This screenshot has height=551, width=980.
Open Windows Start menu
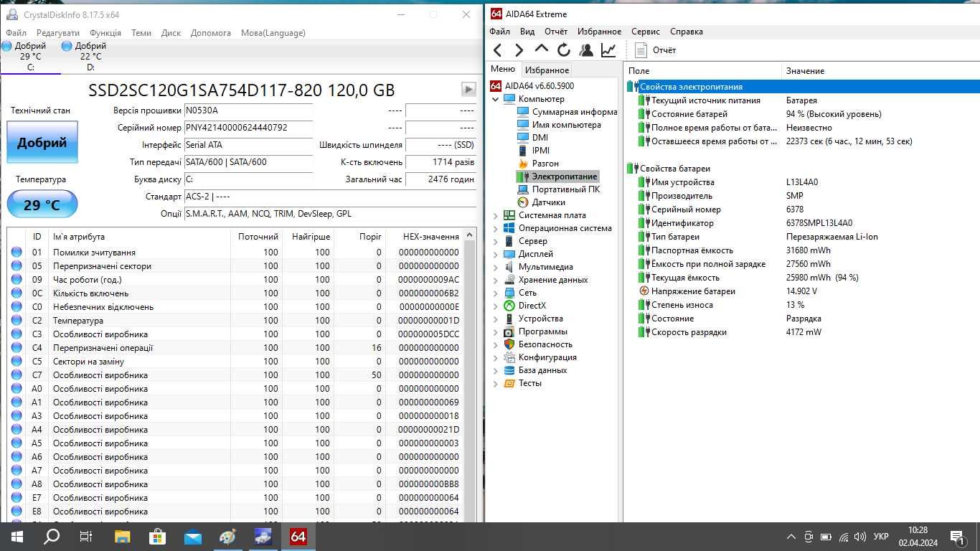[x=16, y=536]
